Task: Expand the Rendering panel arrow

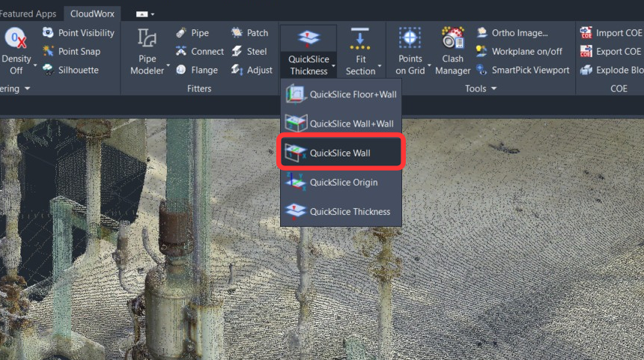Action: (x=27, y=88)
